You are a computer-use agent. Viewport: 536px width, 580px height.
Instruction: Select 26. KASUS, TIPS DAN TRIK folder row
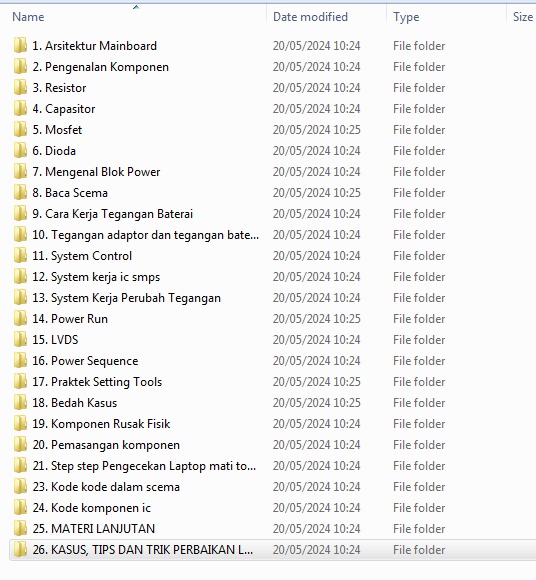(x=273, y=550)
